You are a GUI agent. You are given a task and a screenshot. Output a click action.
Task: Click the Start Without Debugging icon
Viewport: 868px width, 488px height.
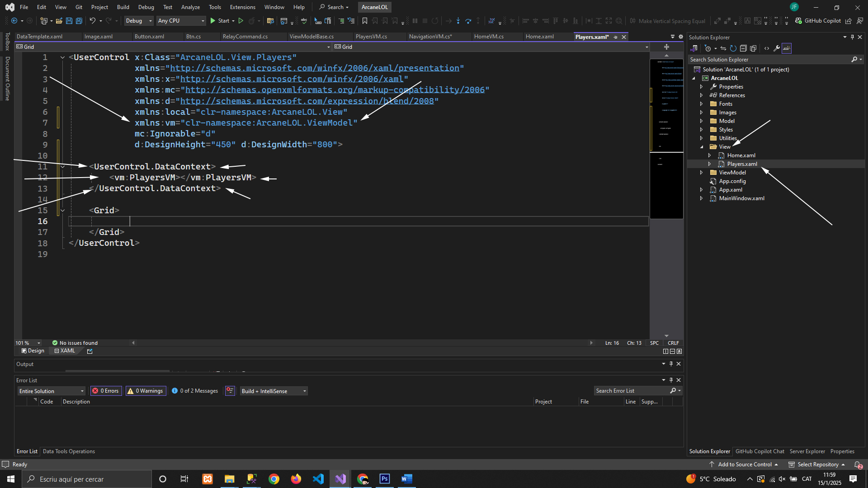(241, 21)
